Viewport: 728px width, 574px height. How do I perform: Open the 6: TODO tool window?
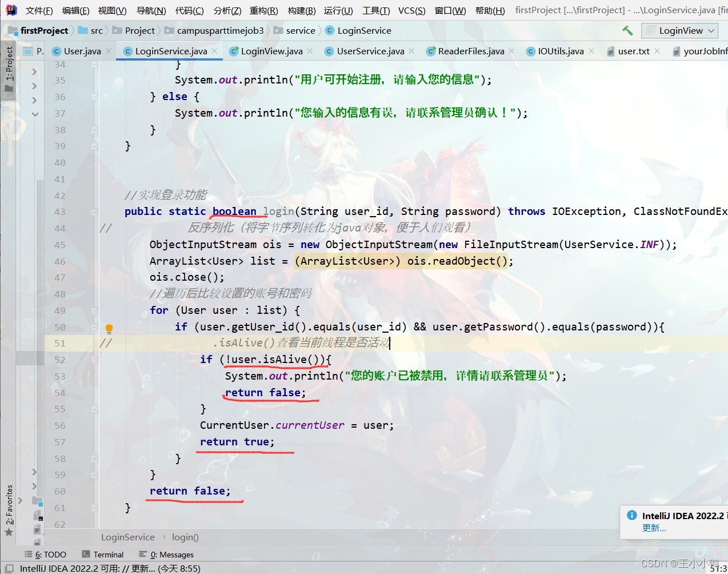click(46, 555)
